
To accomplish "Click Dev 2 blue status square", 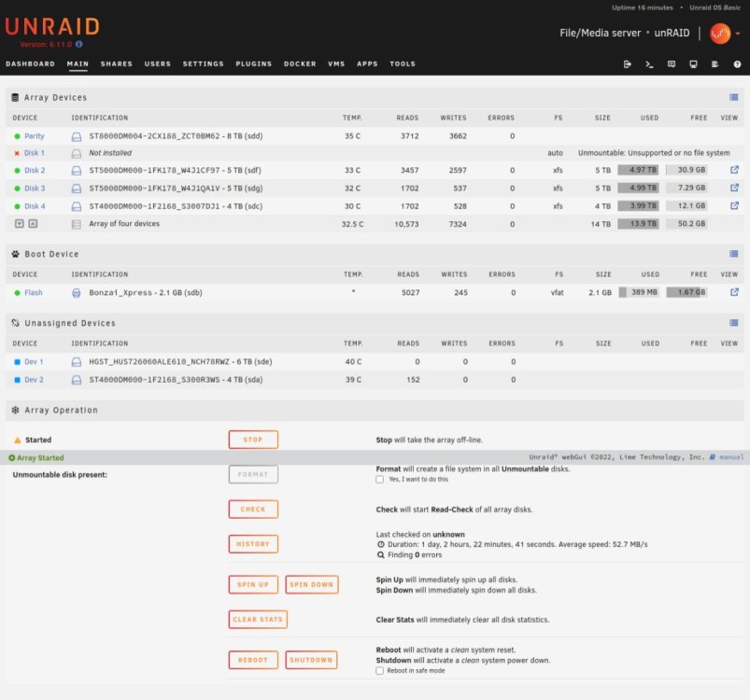I will click(x=17, y=380).
